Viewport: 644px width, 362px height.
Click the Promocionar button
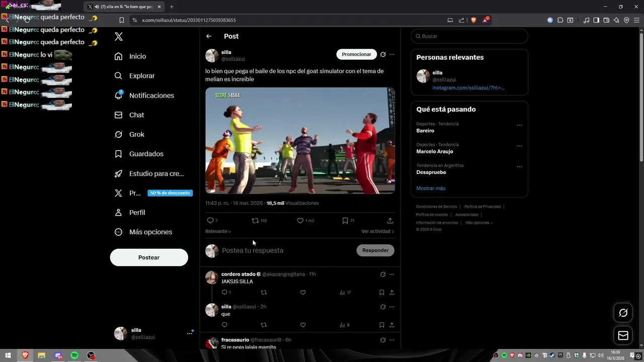[356, 54]
